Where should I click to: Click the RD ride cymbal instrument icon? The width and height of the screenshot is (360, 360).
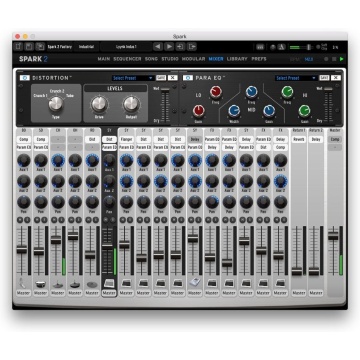pos(92,284)
